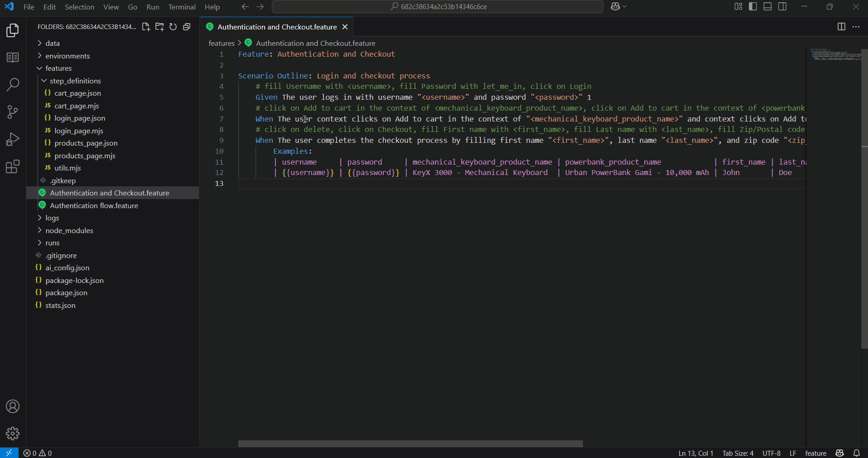Open the Search view in activity bar
This screenshot has width=868, height=458.
pyautogui.click(x=13, y=84)
